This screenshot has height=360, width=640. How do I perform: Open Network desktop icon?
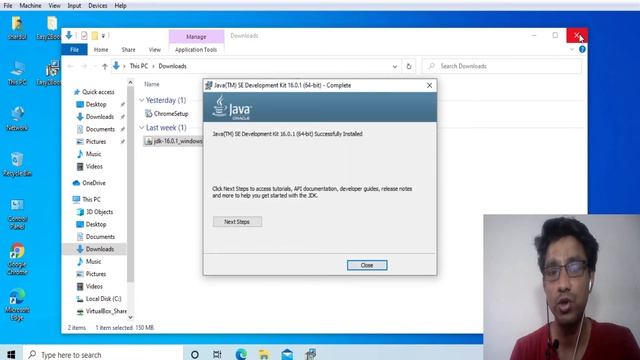(17, 118)
